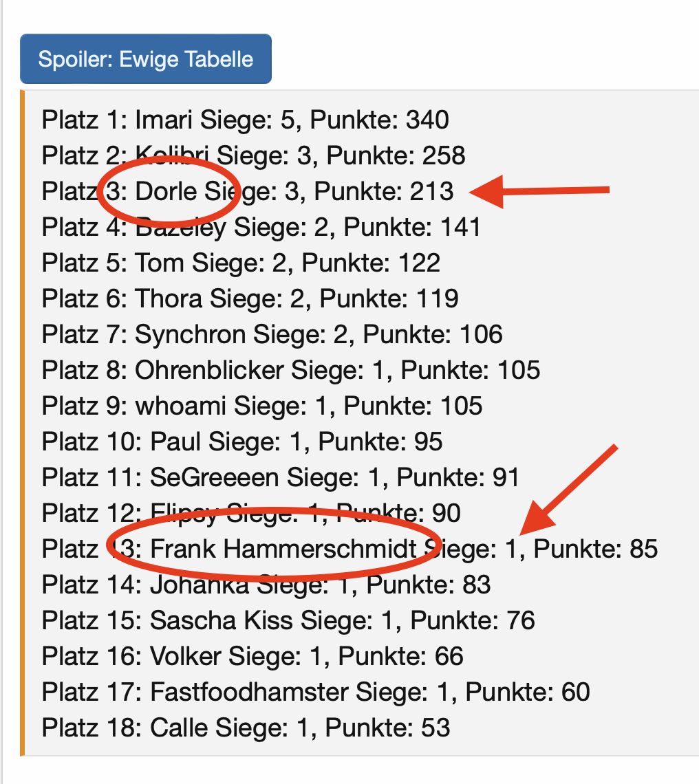Click the circled name Frank Hammerschmidt

point(282,549)
